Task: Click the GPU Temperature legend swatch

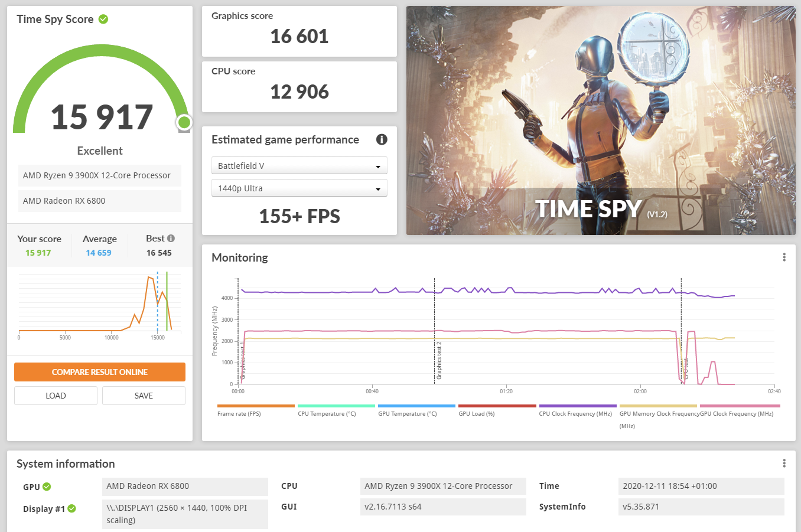Action: (416, 406)
